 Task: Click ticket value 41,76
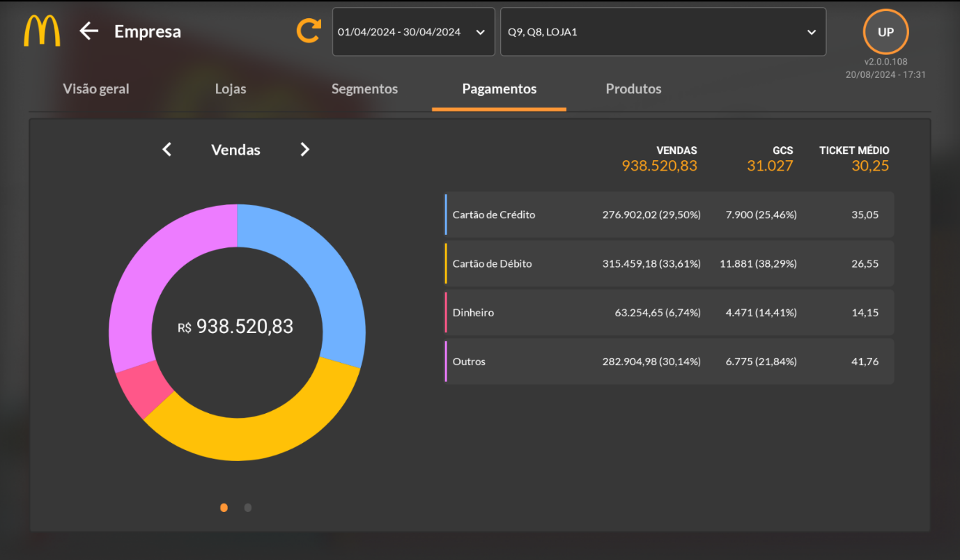pos(865,361)
